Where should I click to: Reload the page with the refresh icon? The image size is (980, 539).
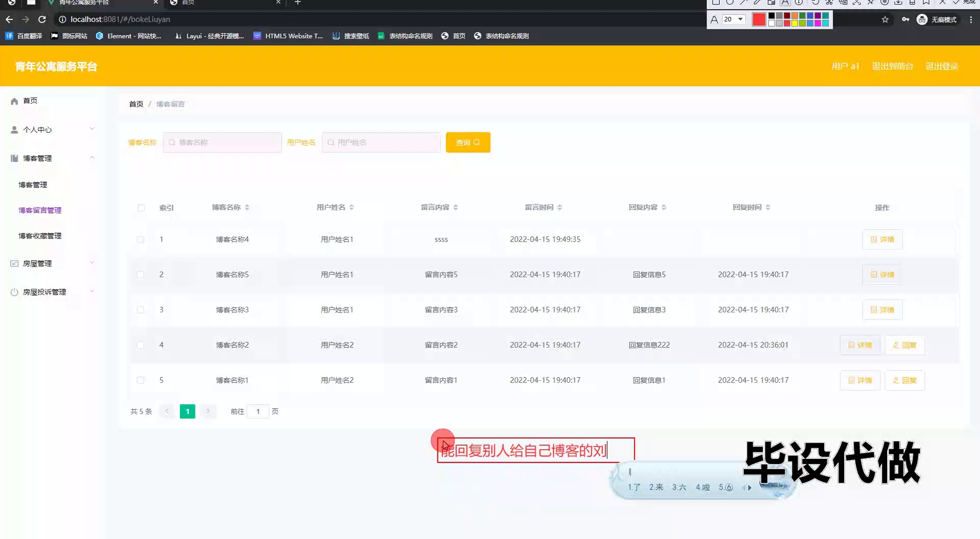pos(42,19)
